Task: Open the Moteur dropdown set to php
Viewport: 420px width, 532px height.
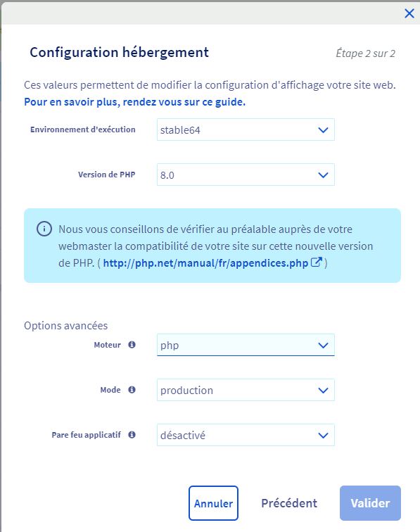Action: pyautogui.click(x=246, y=345)
